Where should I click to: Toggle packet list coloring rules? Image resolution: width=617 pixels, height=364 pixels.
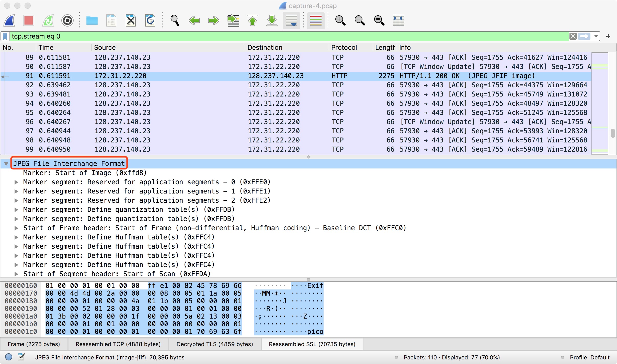pyautogui.click(x=316, y=20)
